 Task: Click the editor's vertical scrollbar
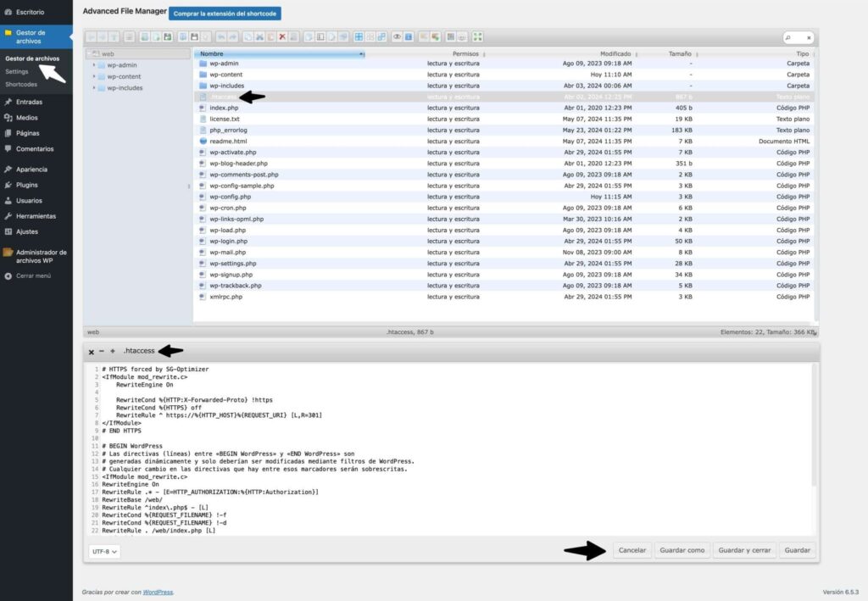click(x=814, y=426)
